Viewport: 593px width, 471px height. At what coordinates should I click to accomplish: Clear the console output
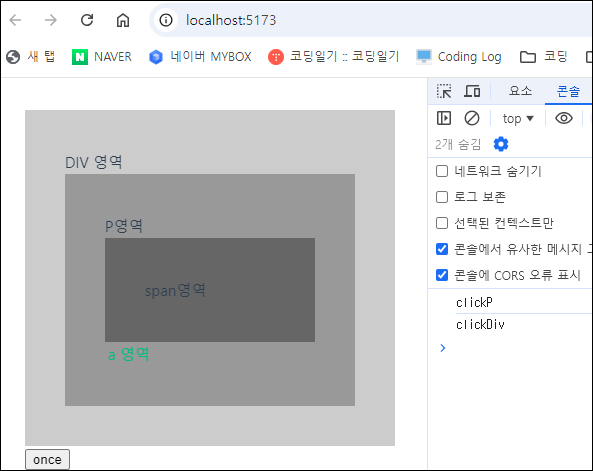[x=472, y=118]
